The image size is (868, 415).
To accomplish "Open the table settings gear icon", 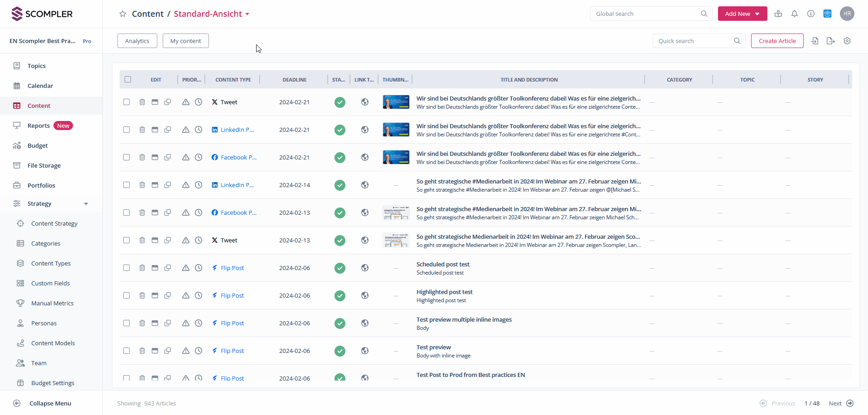I will [x=847, y=41].
